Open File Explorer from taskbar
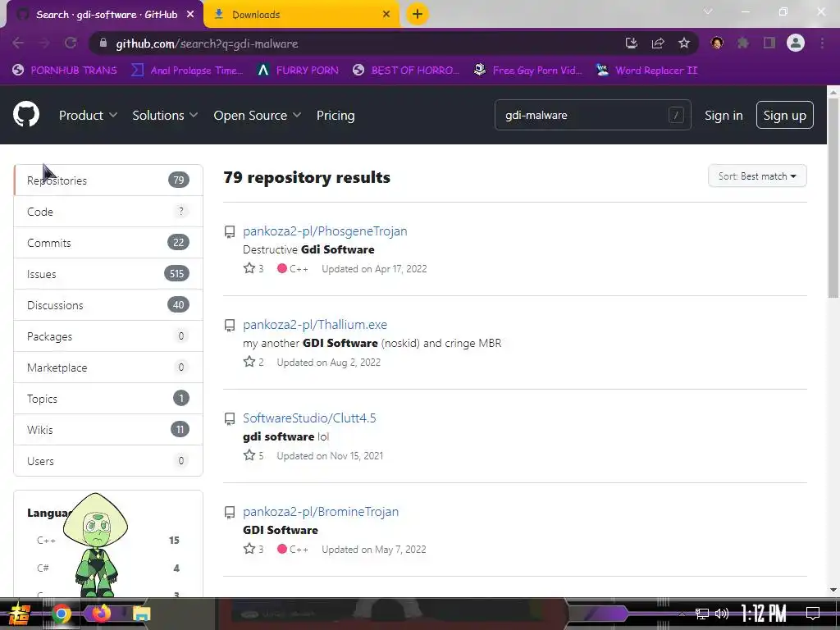Image resolution: width=840 pixels, height=630 pixels. 141,614
